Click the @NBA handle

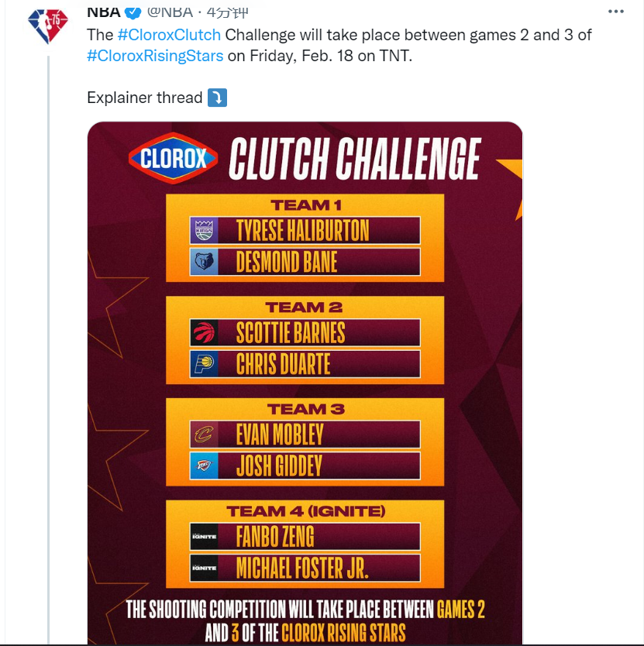[170, 12]
